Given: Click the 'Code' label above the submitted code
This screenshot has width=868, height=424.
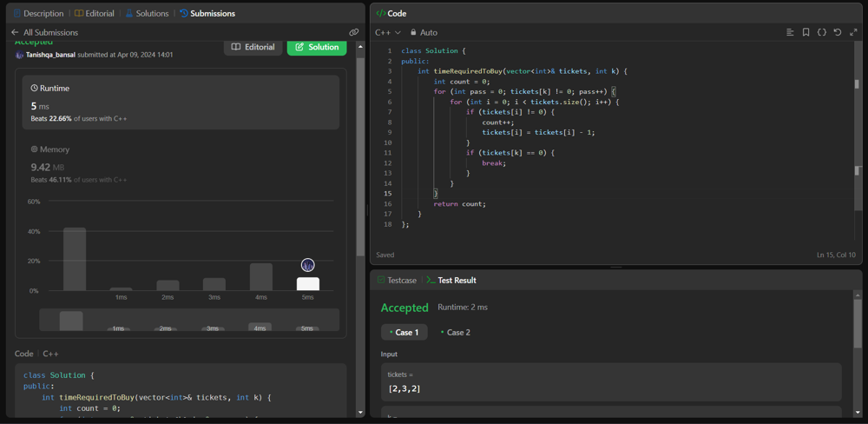Looking at the screenshot, I should (23, 354).
